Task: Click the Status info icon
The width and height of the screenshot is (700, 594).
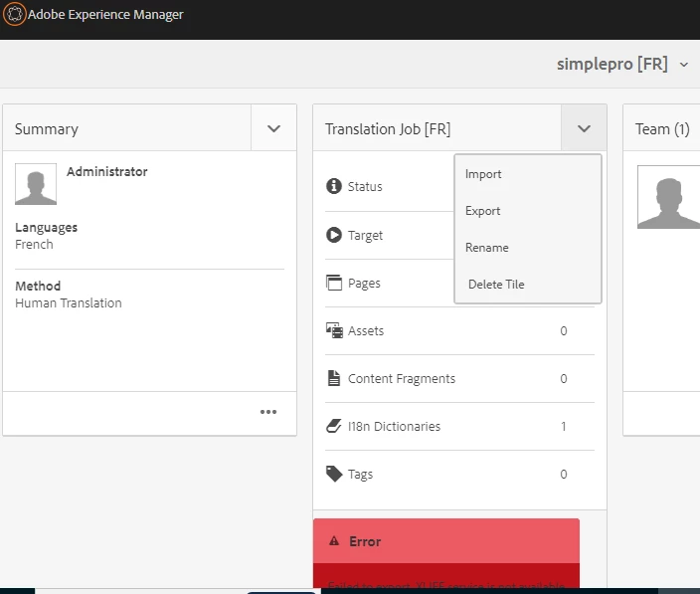Action: coord(333,186)
